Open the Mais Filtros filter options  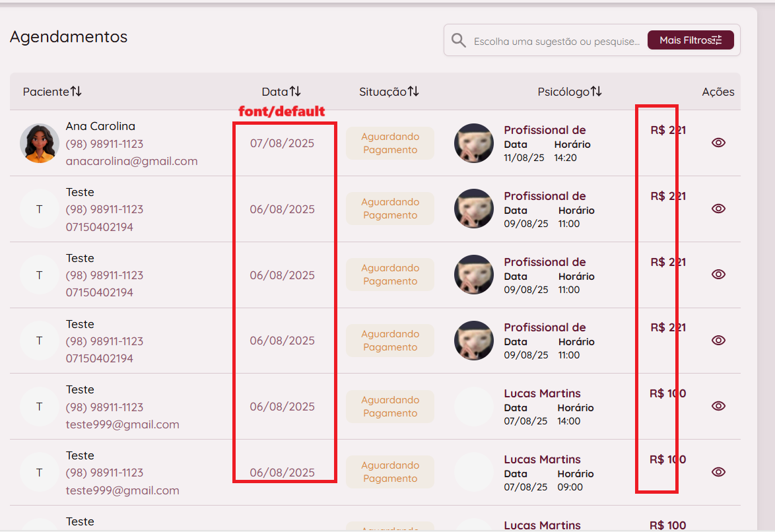(691, 40)
